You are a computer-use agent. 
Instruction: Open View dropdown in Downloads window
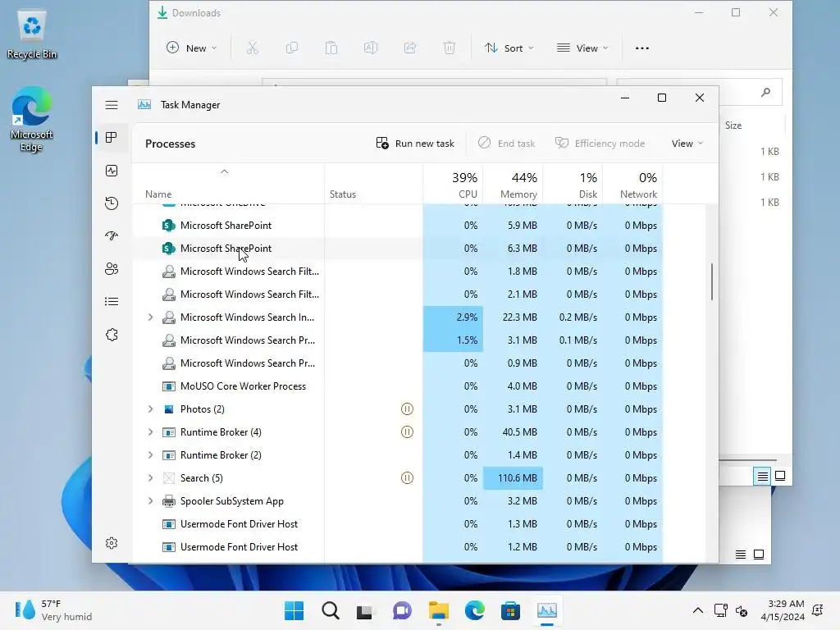click(x=582, y=48)
